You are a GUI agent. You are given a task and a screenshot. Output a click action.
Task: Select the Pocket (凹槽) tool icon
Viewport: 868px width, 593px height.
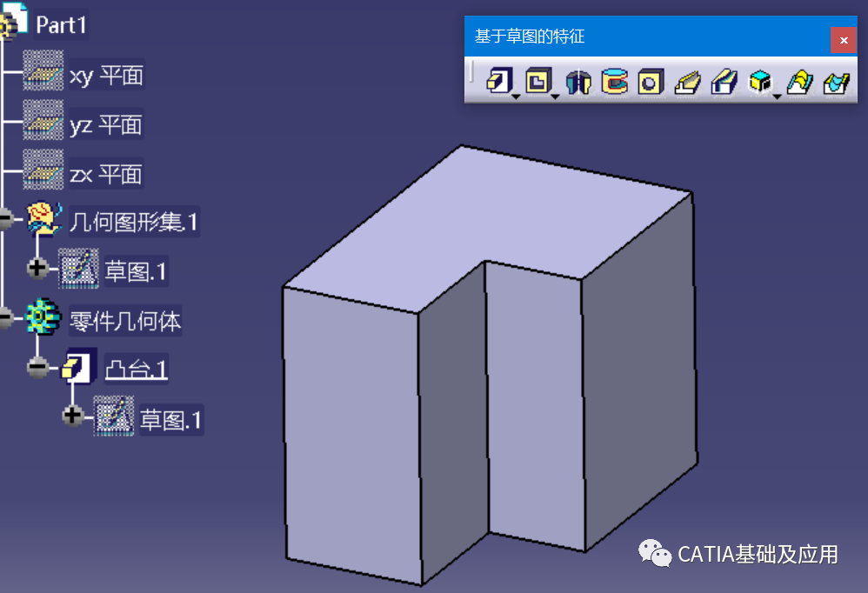point(537,82)
